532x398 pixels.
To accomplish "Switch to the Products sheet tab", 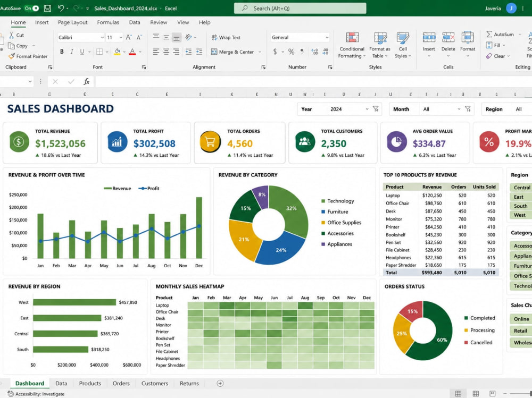I will 90,383.
